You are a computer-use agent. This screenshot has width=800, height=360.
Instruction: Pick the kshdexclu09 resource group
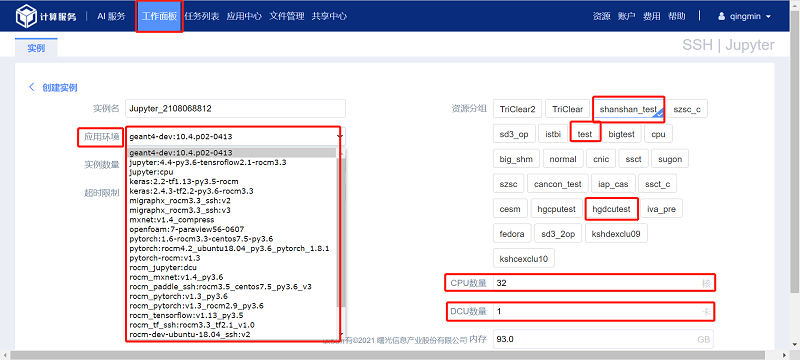(616, 234)
